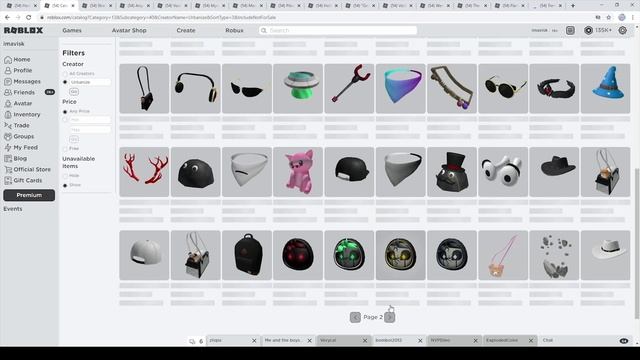Open the Create menu
640x360 pixels.
tap(186, 31)
